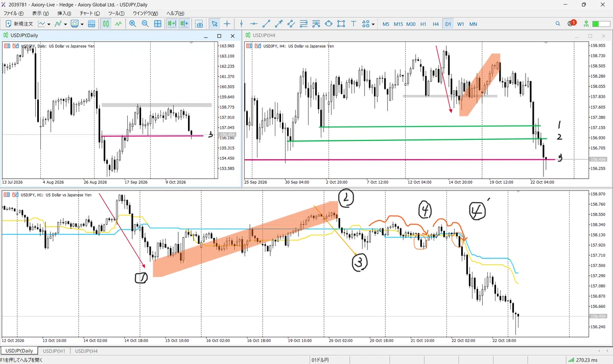Pick the horizontal line drawing tool
The width and height of the screenshot is (613, 364).
pos(254,24)
